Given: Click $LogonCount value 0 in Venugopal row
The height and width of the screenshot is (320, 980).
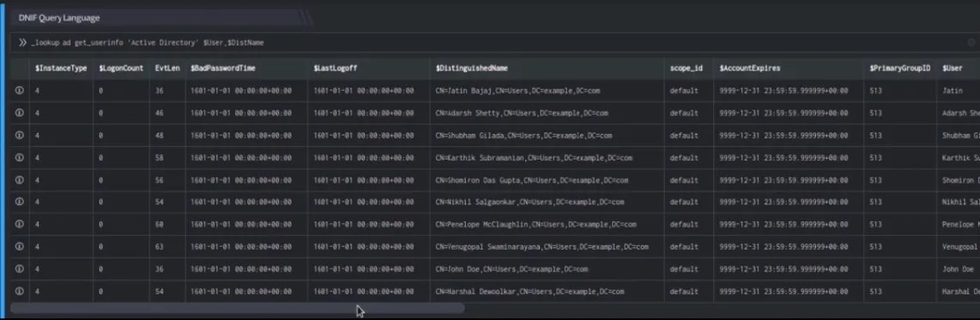Looking at the screenshot, I should 100,247.
